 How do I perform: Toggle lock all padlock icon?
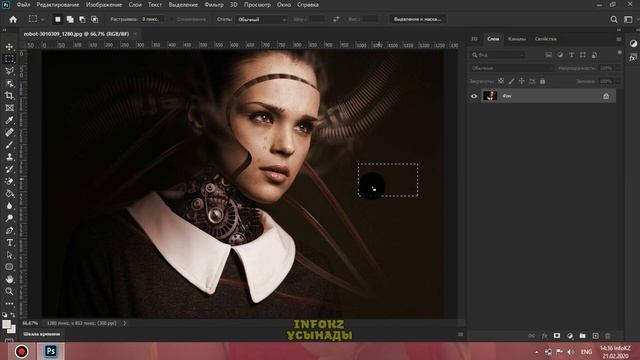542,81
